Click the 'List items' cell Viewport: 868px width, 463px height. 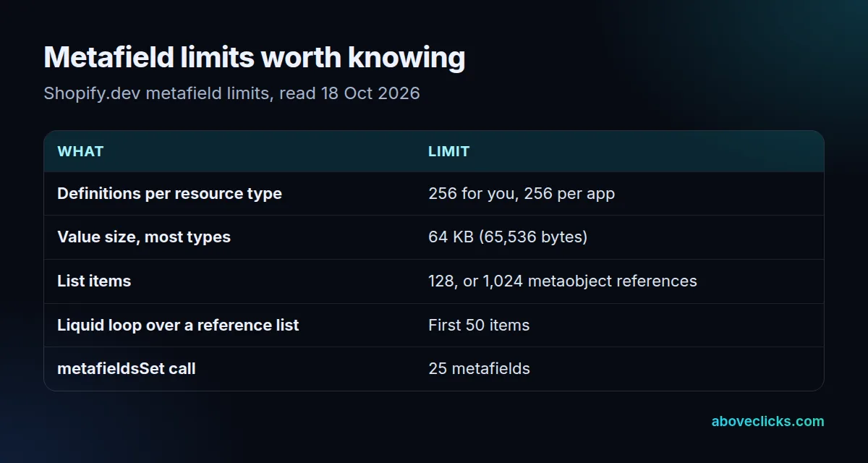click(x=94, y=281)
